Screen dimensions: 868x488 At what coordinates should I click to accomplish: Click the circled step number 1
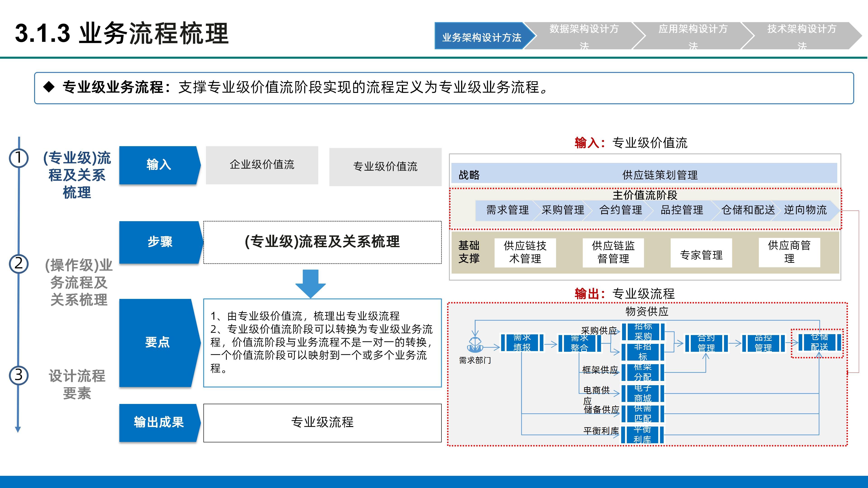point(19,158)
